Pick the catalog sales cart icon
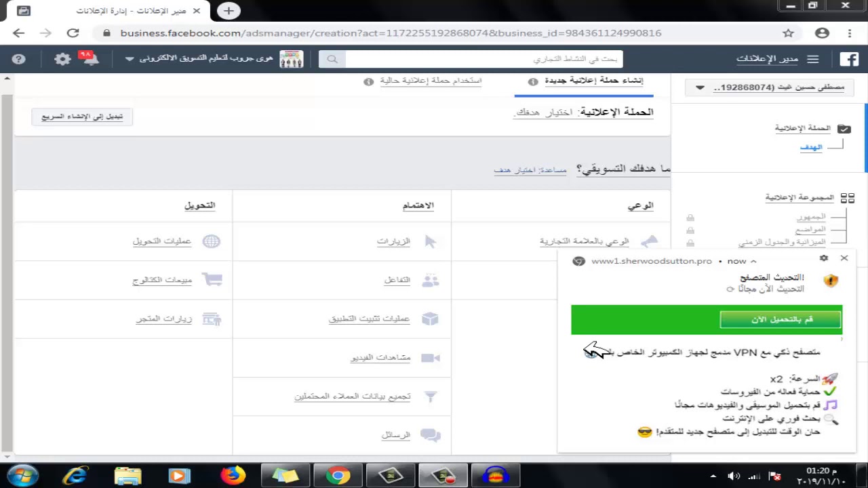868x488 pixels. (212, 280)
